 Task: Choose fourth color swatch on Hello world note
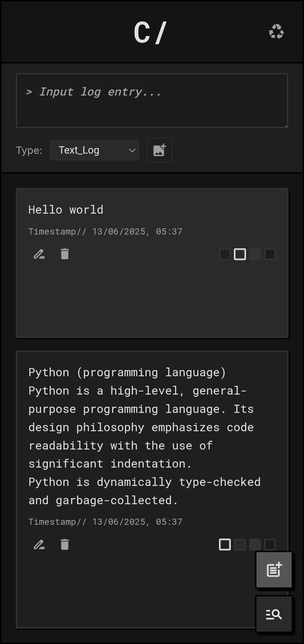tap(270, 254)
